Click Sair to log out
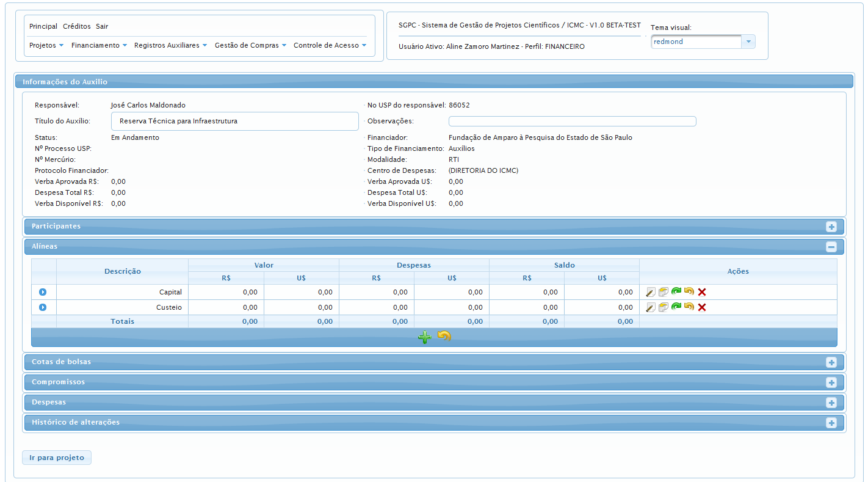868x482 pixels. pos(102,26)
